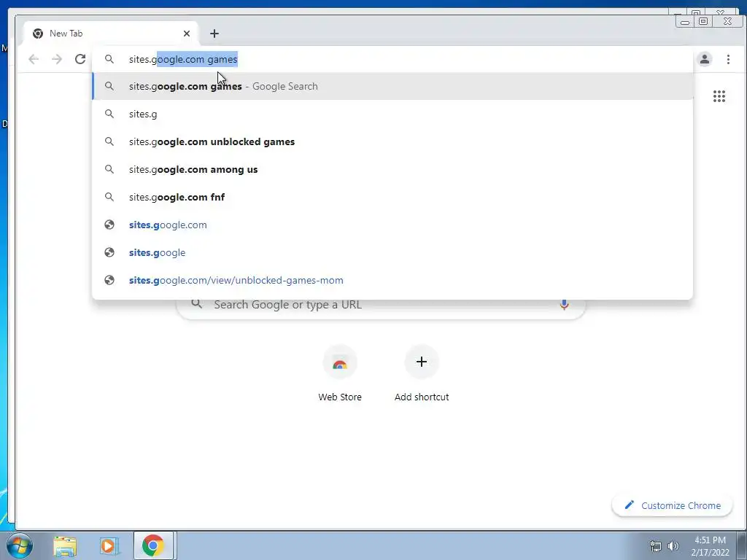Select 'sites.google.com fnf' suggestion
Screen dimensions: 747x560
click(392, 197)
